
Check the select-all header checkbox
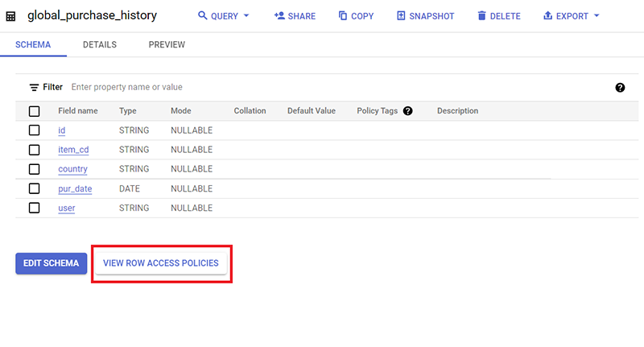[x=35, y=111]
